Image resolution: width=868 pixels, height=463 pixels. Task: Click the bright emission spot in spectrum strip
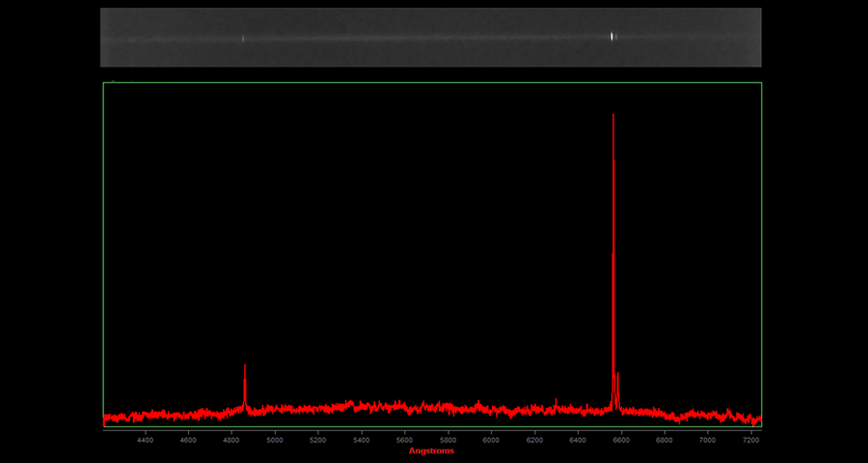coord(612,37)
